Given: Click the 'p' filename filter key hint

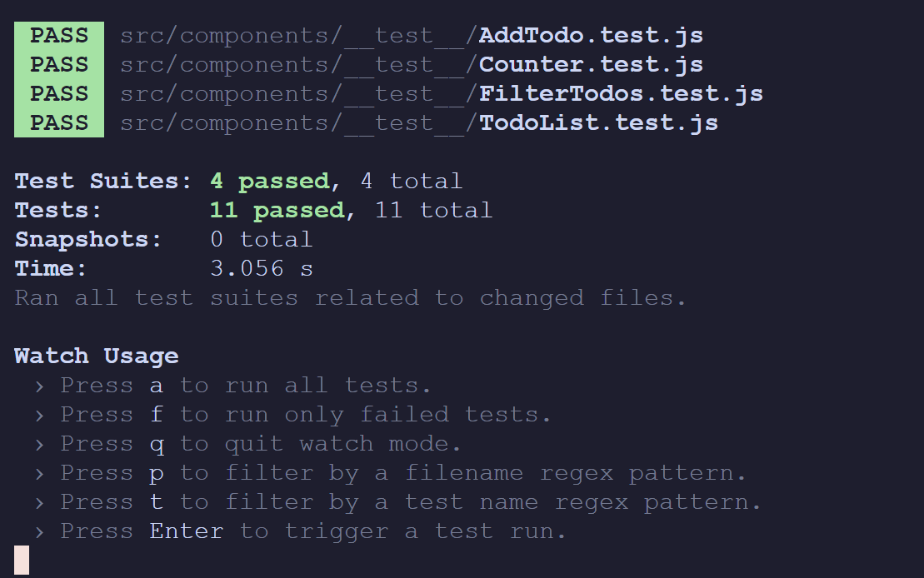Looking at the screenshot, I should click(x=156, y=474).
